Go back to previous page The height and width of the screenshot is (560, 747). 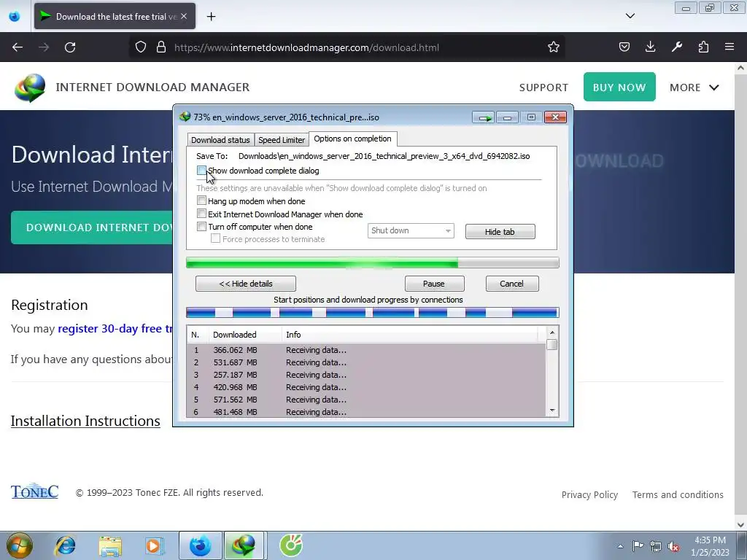click(18, 47)
